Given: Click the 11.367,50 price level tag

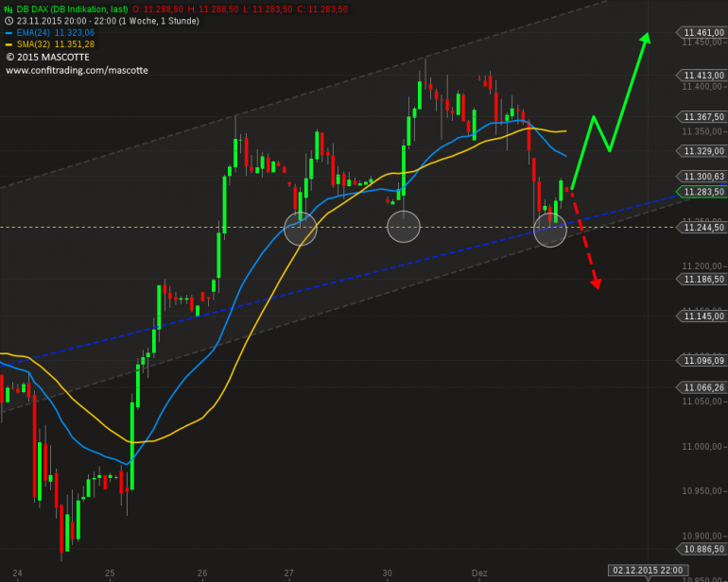Looking at the screenshot, I should pyautogui.click(x=701, y=117).
